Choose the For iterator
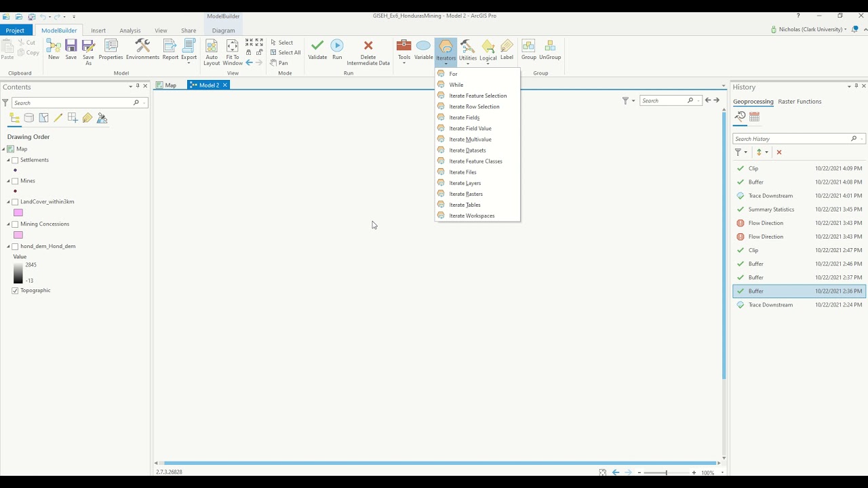 coord(477,74)
